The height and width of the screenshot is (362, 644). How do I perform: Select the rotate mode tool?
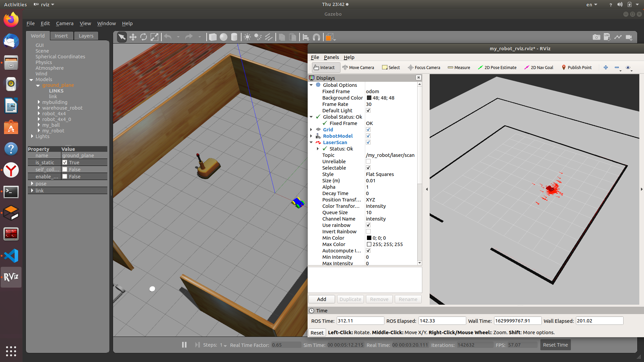tap(144, 37)
